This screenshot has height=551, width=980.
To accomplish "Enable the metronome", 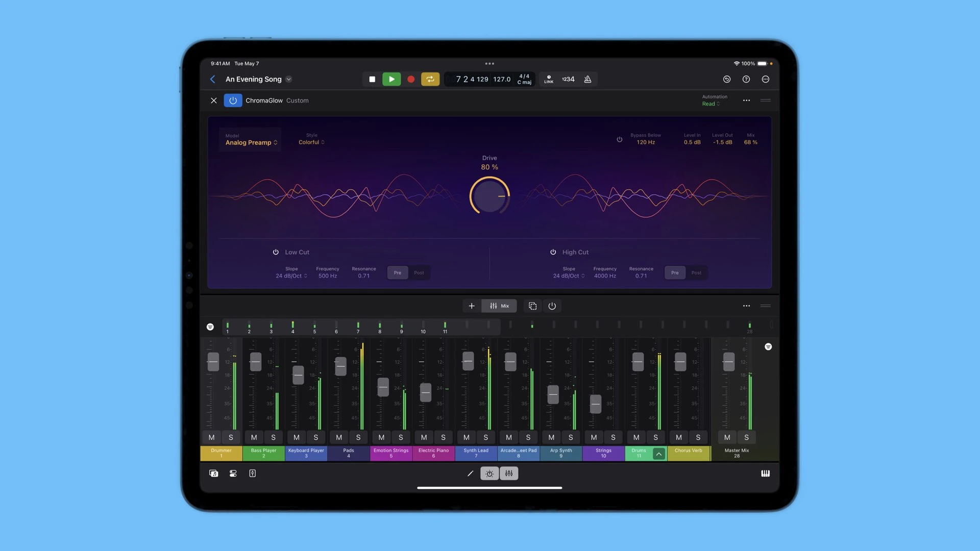I will (x=587, y=79).
